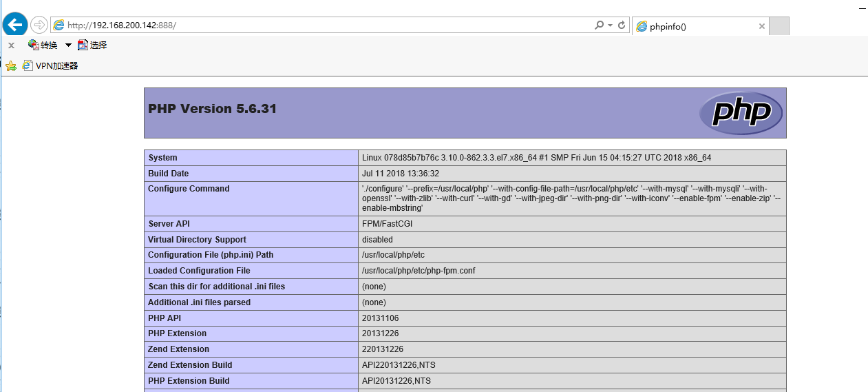Click the IE page icon in address bar

59,25
